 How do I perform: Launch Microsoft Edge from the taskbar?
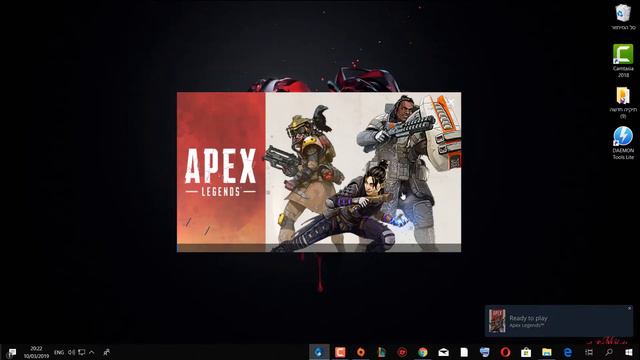click(x=568, y=352)
